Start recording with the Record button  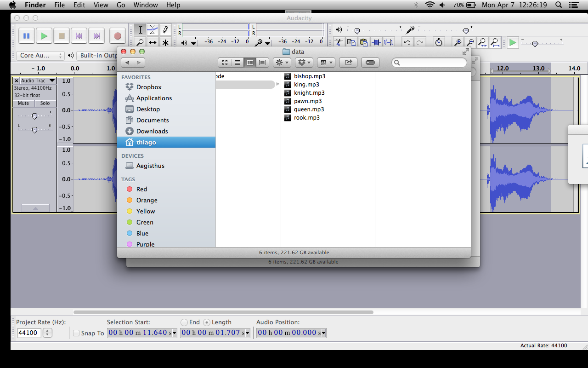(x=117, y=35)
